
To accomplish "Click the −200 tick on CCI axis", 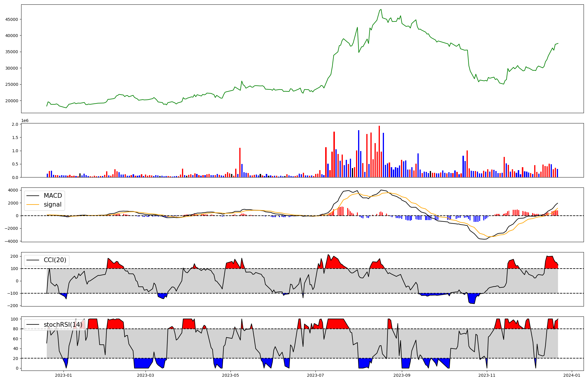I will point(13,306).
